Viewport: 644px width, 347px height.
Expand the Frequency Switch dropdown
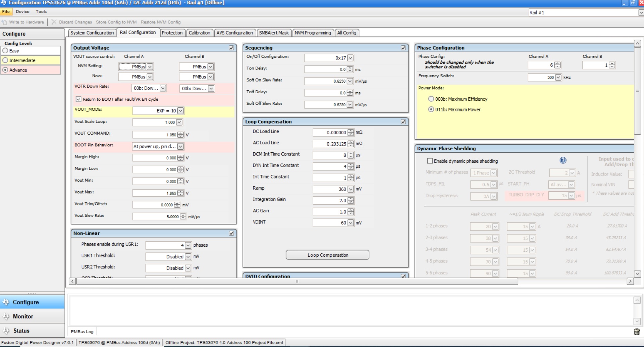tap(558, 77)
